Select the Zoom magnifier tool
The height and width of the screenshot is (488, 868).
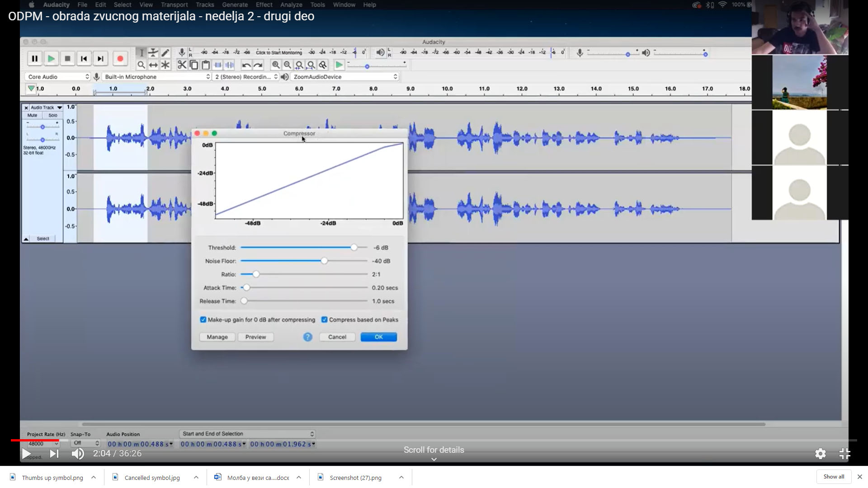pos(141,65)
